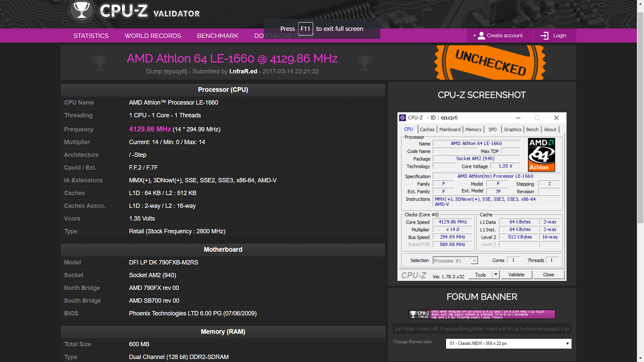The width and height of the screenshot is (644, 362).
Task: Click the Memory (RAM) section header
Action: coord(223,332)
